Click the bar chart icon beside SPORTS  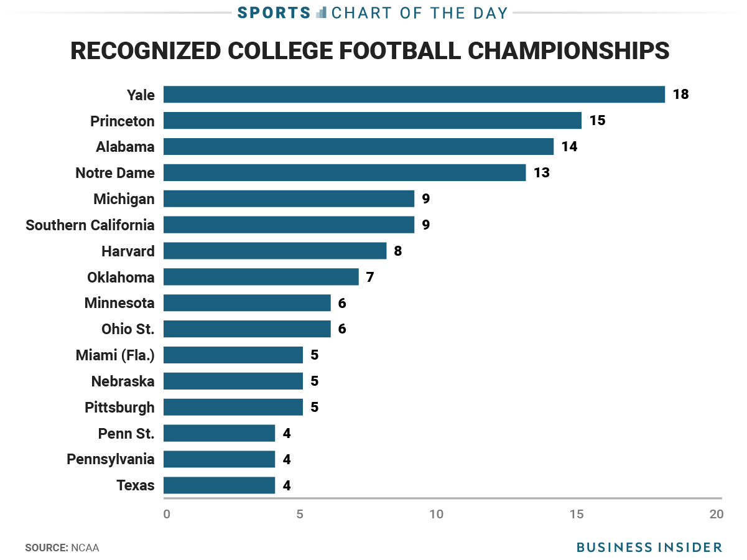[x=322, y=13]
